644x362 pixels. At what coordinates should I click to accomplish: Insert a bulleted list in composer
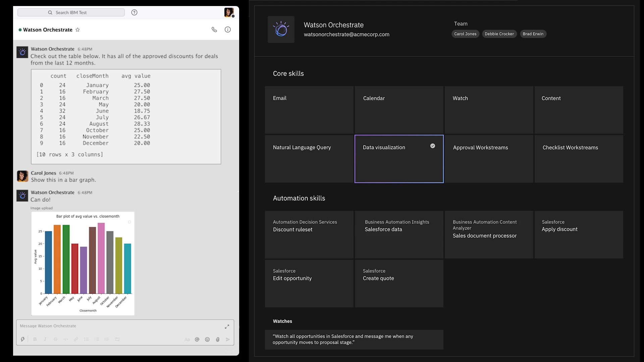tap(97, 339)
